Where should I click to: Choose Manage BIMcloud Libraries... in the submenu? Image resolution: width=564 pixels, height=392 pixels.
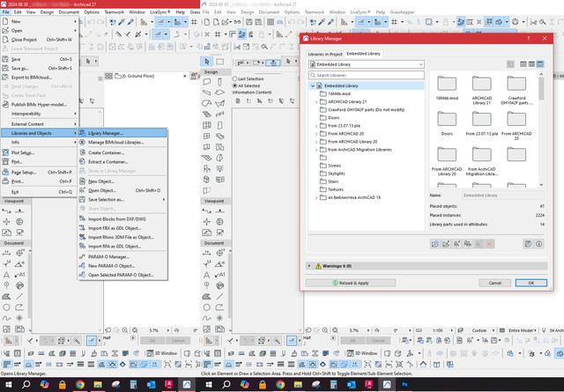(x=122, y=143)
